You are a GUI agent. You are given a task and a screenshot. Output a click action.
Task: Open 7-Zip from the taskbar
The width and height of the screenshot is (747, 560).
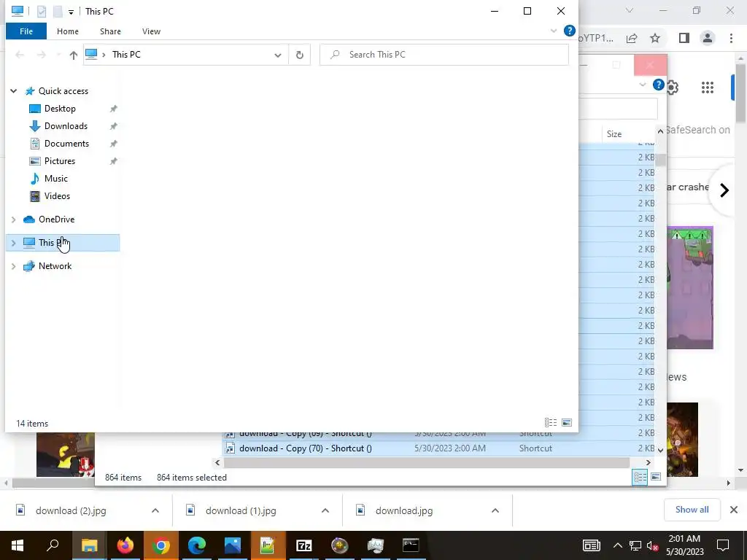click(x=304, y=545)
